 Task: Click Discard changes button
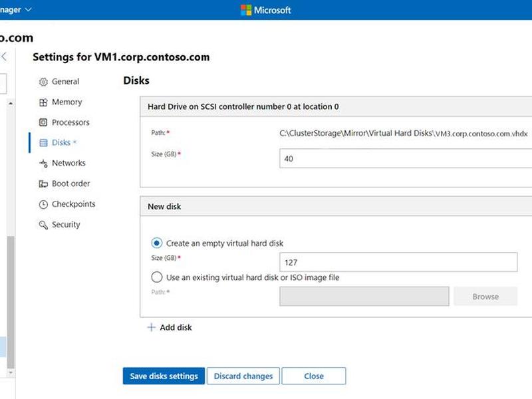pos(243,376)
